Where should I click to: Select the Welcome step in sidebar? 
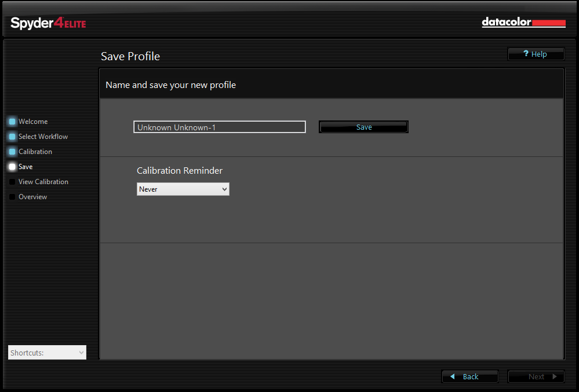[34, 122]
